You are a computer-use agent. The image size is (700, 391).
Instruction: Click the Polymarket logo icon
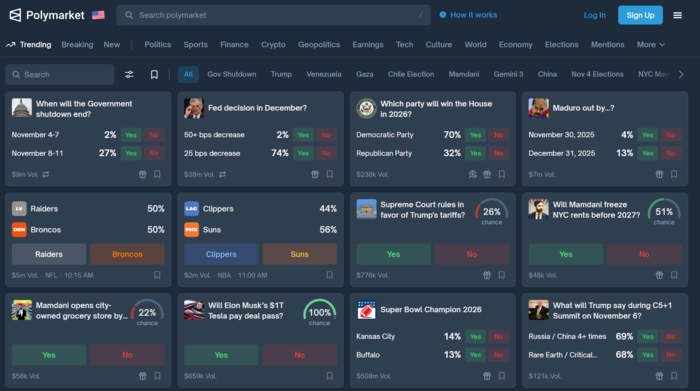coord(15,15)
